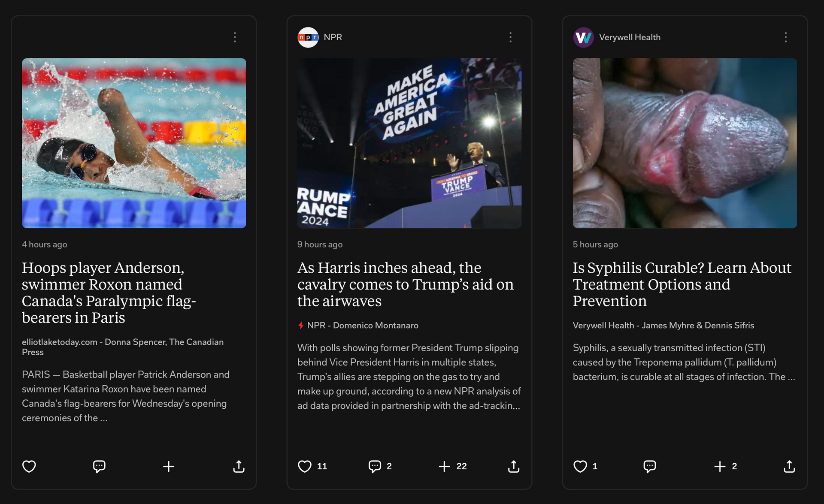The image size is (824, 504).
Task: Open more options menu on the Paralympic card
Action: pyautogui.click(x=235, y=37)
